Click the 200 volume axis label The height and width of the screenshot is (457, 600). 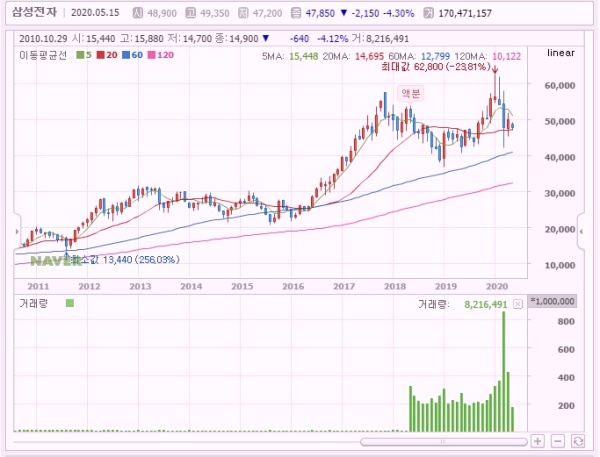click(566, 405)
